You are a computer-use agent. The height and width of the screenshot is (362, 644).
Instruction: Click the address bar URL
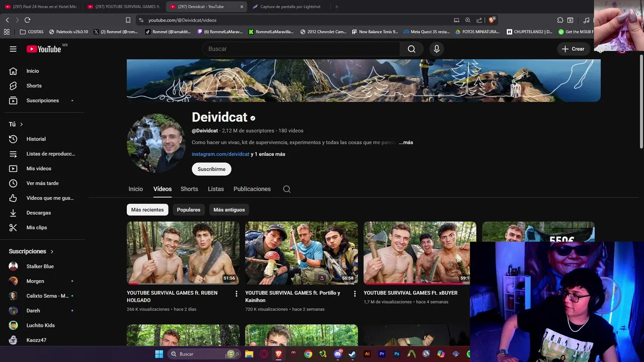click(182, 20)
